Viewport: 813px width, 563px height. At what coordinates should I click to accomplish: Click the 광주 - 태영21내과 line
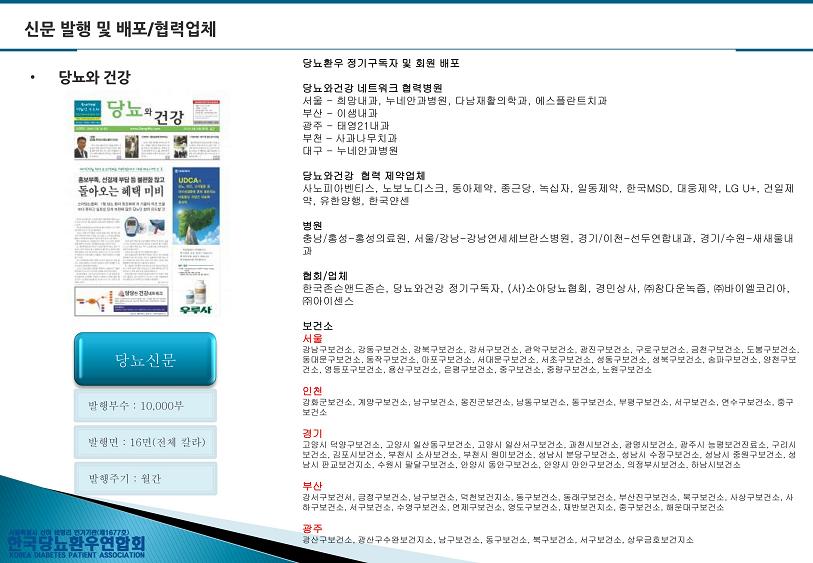coord(346,125)
